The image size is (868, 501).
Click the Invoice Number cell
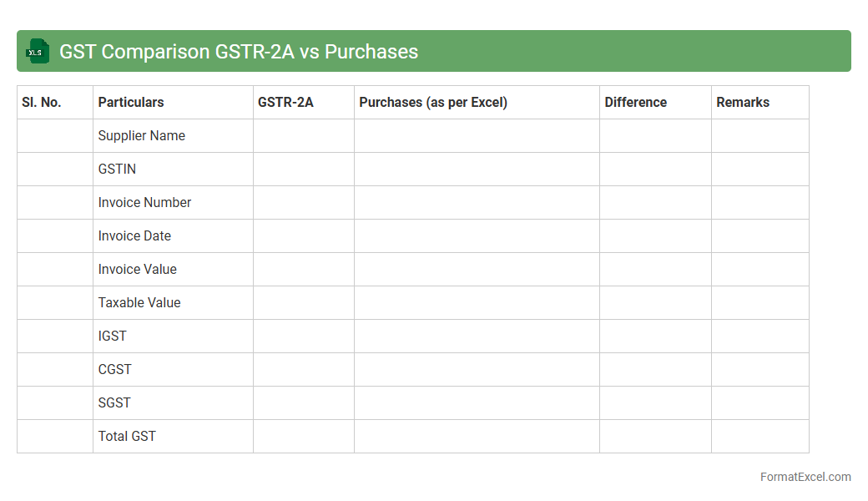click(144, 202)
